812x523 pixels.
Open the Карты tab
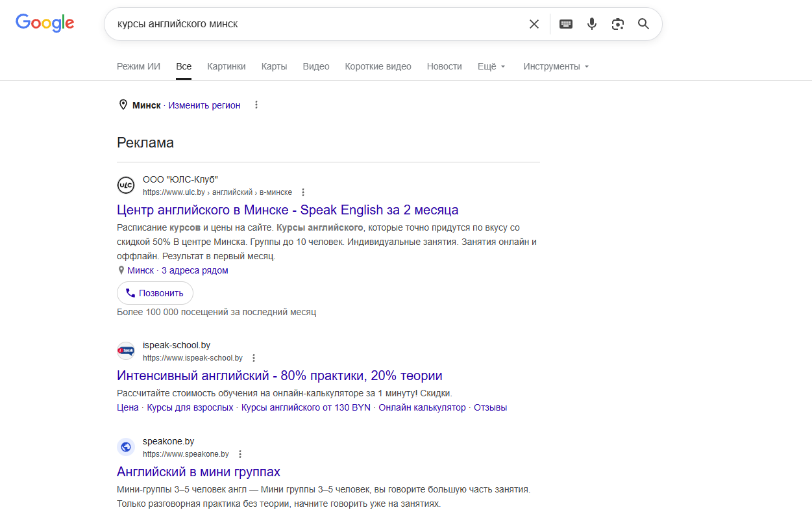275,66
